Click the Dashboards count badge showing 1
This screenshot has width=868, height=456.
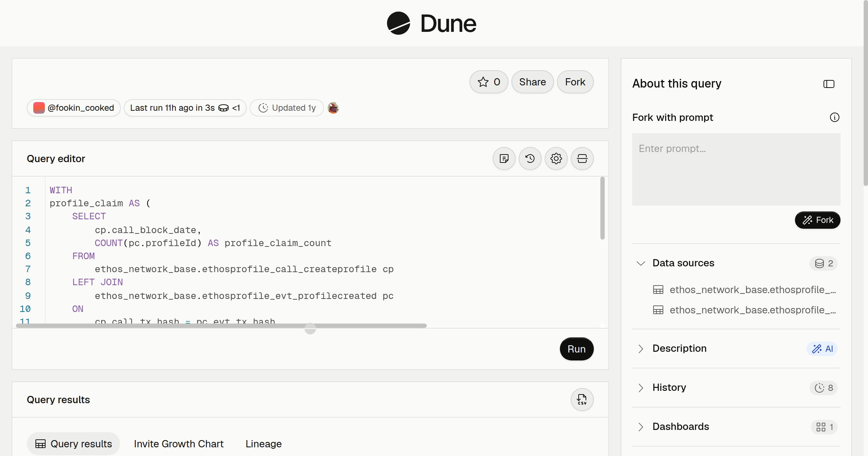coord(824,427)
